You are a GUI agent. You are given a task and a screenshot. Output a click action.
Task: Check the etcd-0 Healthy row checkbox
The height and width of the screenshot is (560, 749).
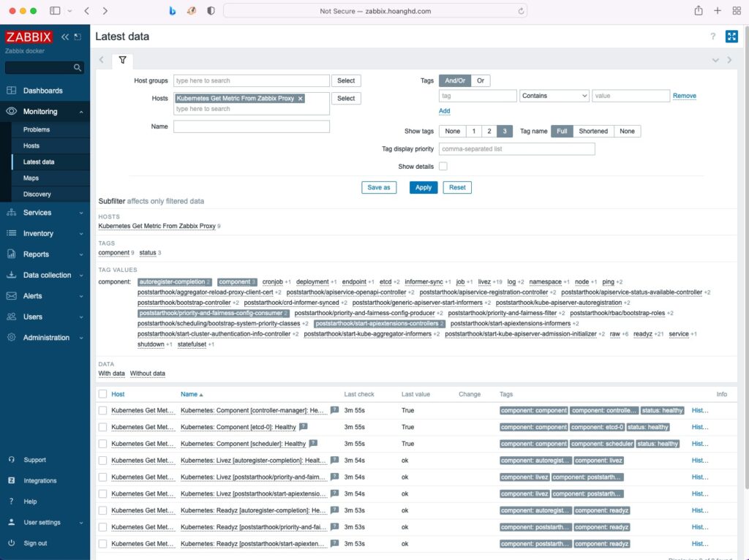click(x=102, y=427)
